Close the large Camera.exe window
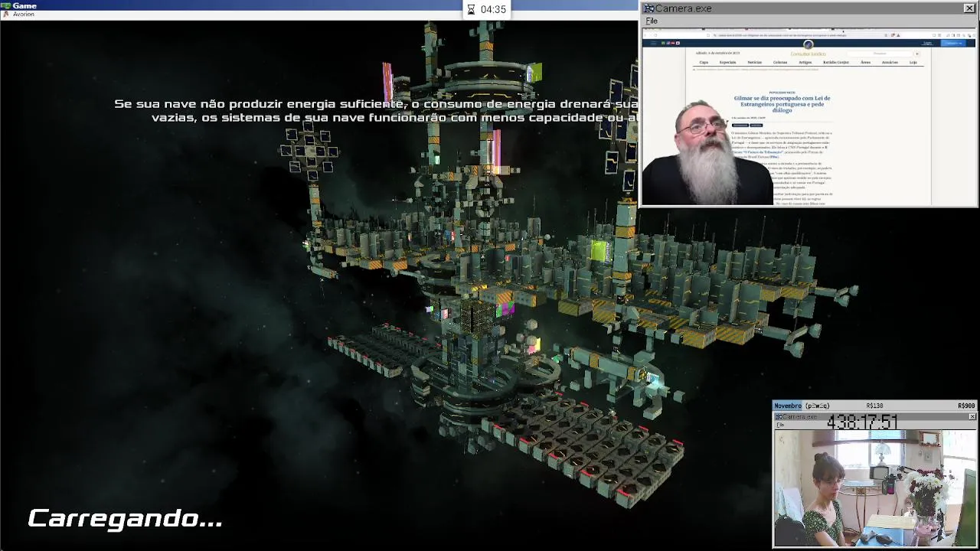This screenshot has width=980, height=551. point(969,8)
